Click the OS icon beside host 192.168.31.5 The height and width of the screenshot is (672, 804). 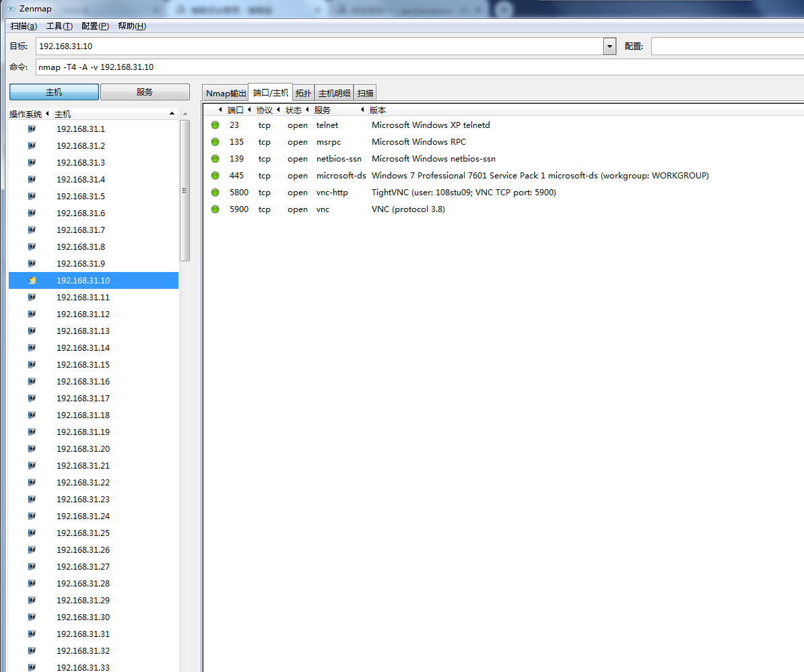[x=32, y=196]
